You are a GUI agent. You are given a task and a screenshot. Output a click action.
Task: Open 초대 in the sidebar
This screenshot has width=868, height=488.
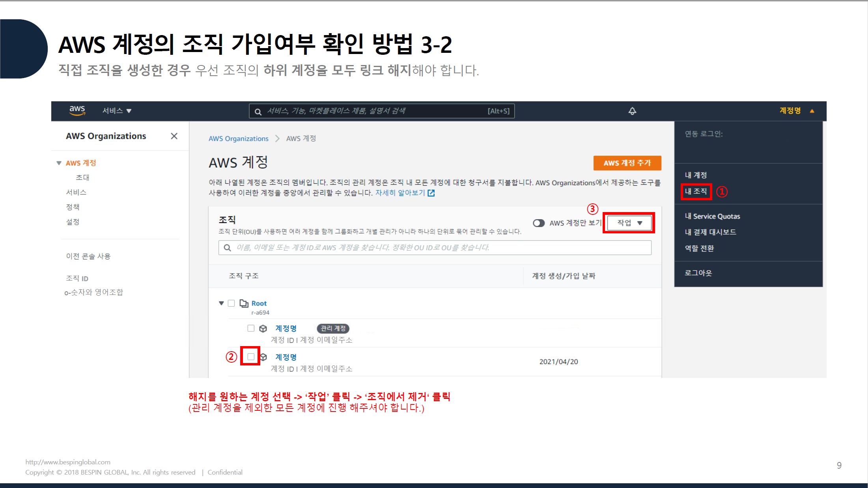click(82, 177)
